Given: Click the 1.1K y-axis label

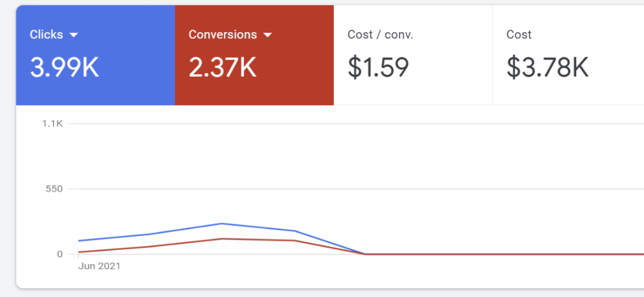Looking at the screenshot, I should pos(52,123).
